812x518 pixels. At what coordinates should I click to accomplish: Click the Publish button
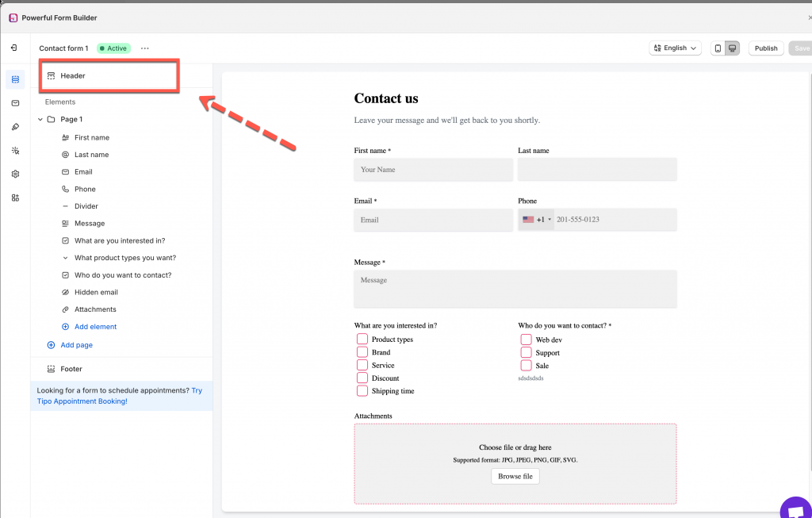[x=765, y=48]
